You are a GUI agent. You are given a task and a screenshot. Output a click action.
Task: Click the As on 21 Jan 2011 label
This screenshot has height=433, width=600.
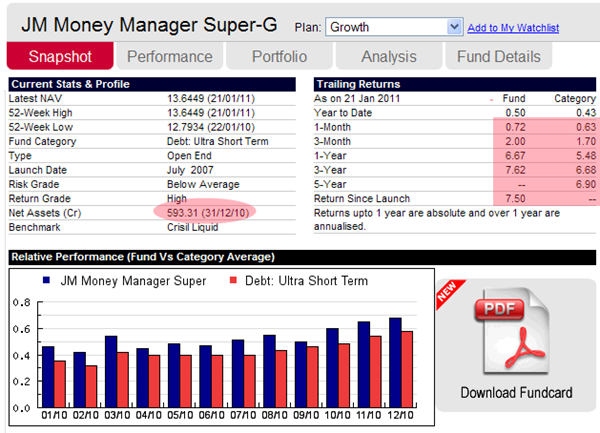357,98
